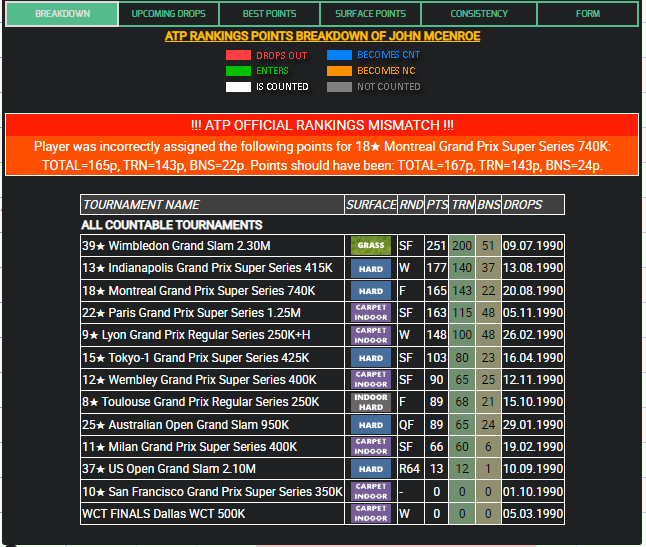Image resolution: width=646 pixels, height=547 pixels.
Task: Open the Form tab
Action: (588, 14)
